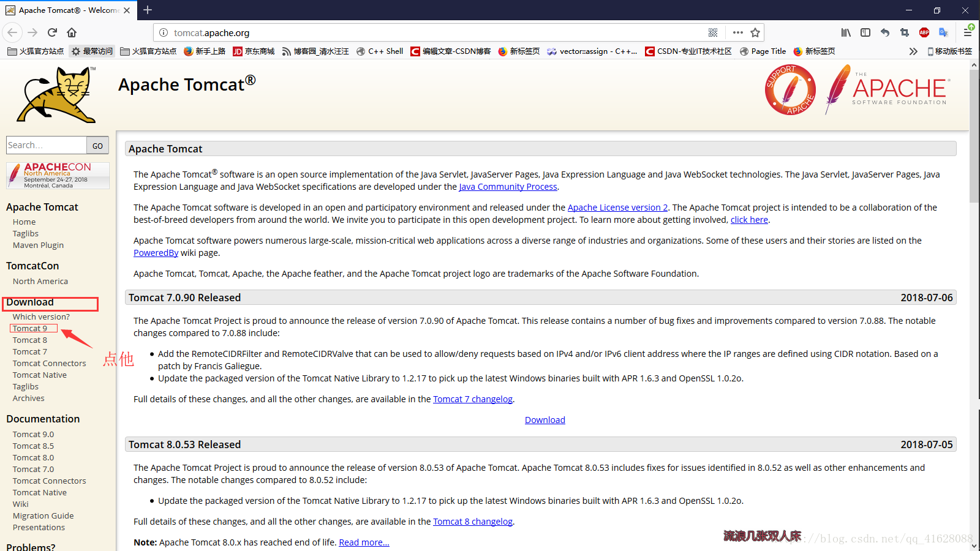The image size is (980, 551).
Task: Open the Tomcat 7 download link
Action: click(x=30, y=351)
